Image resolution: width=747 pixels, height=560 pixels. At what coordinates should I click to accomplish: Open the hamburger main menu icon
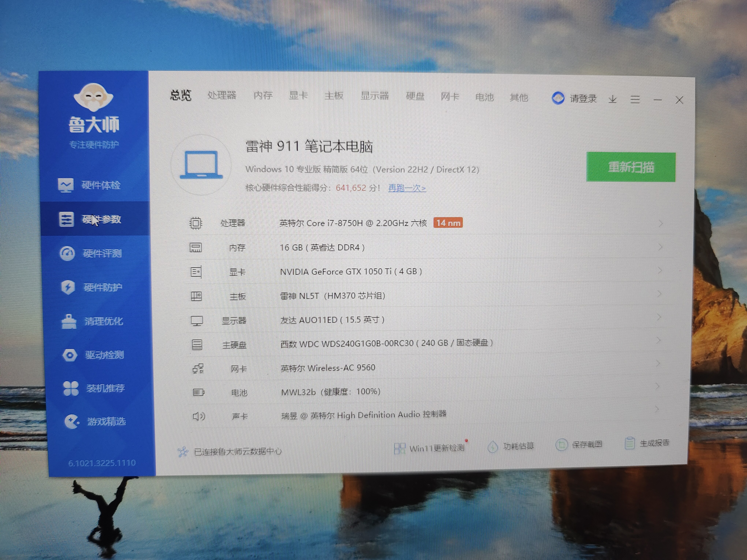coord(635,100)
